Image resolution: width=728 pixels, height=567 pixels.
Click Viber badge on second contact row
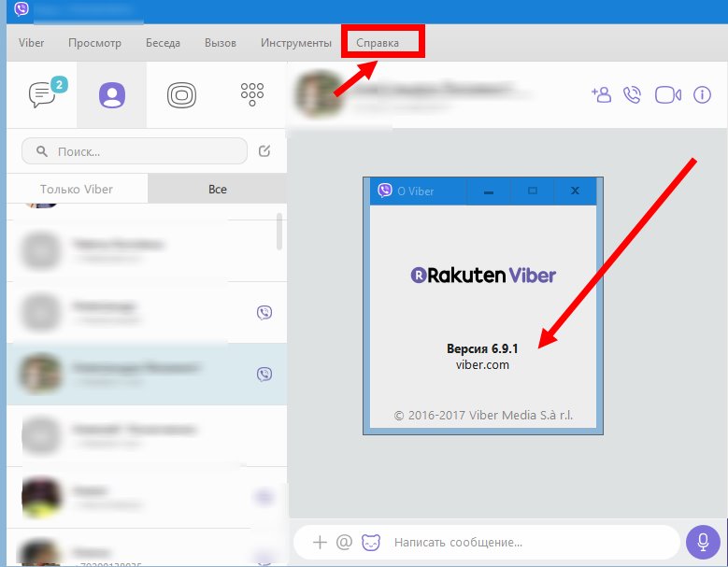264,312
